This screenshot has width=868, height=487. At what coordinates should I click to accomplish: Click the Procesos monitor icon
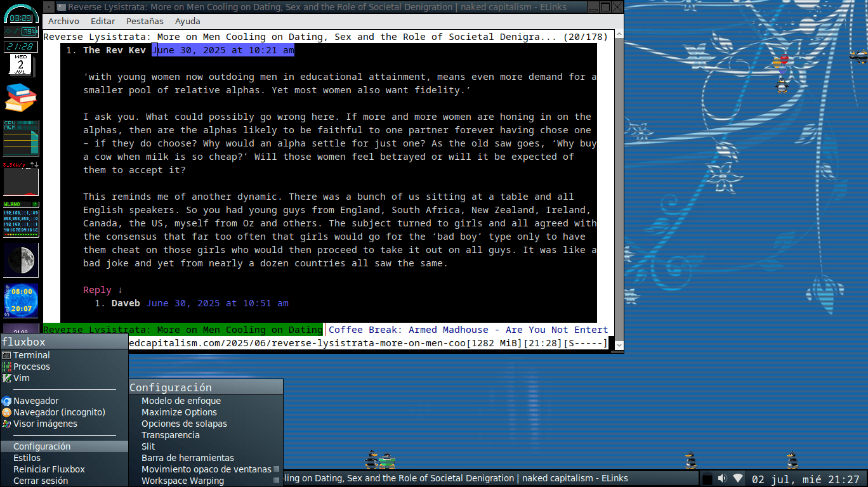pos(7,367)
